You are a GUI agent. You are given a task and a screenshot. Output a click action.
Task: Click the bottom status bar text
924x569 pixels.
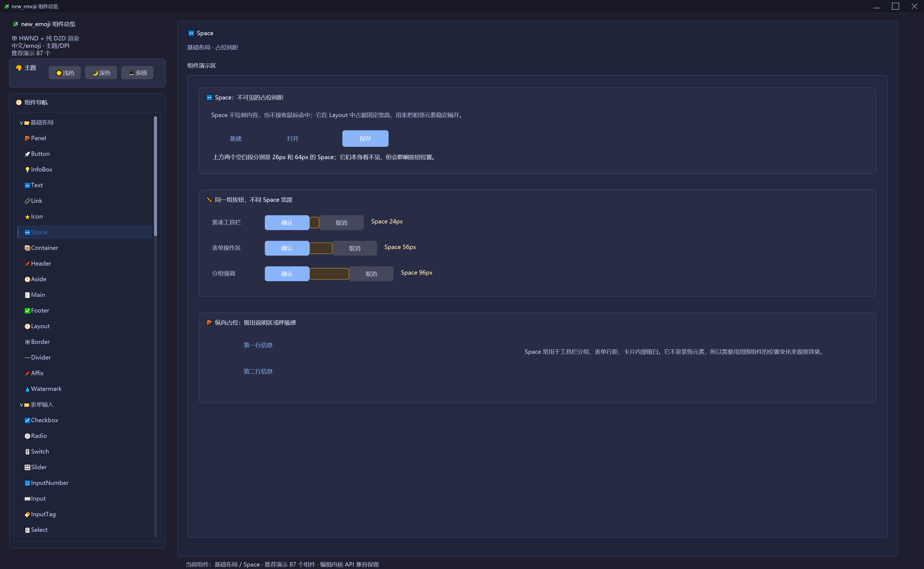pyautogui.click(x=282, y=564)
